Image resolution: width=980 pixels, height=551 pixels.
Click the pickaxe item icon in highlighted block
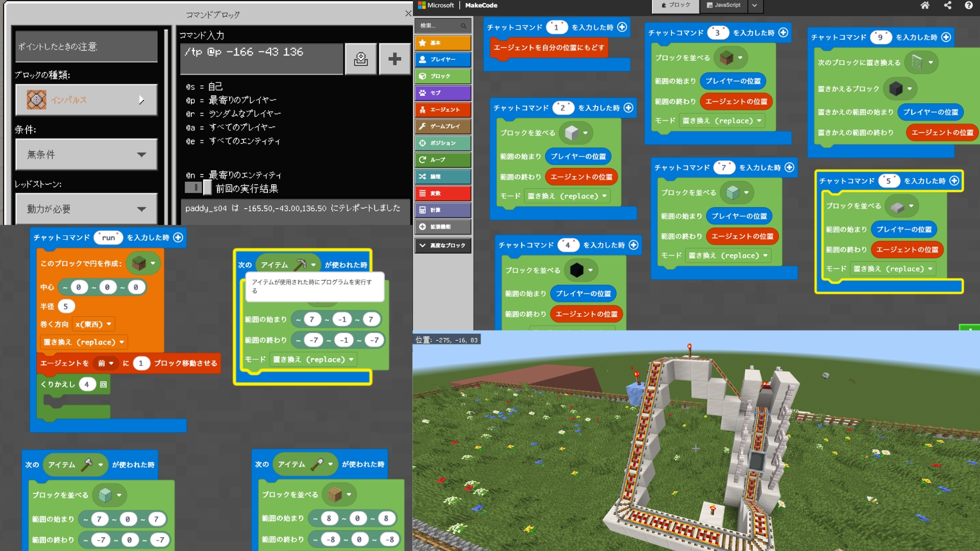301,264
